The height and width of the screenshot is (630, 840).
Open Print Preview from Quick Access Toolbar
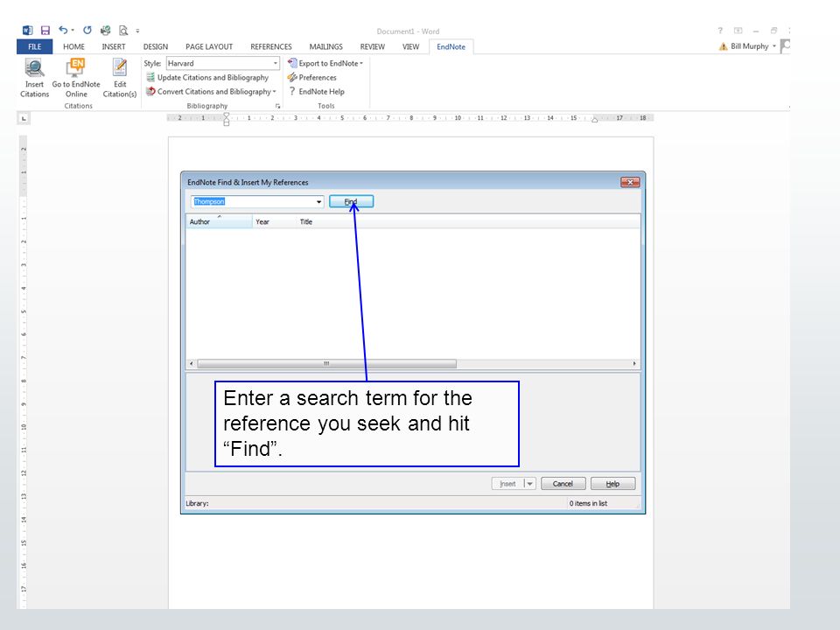click(x=123, y=31)
